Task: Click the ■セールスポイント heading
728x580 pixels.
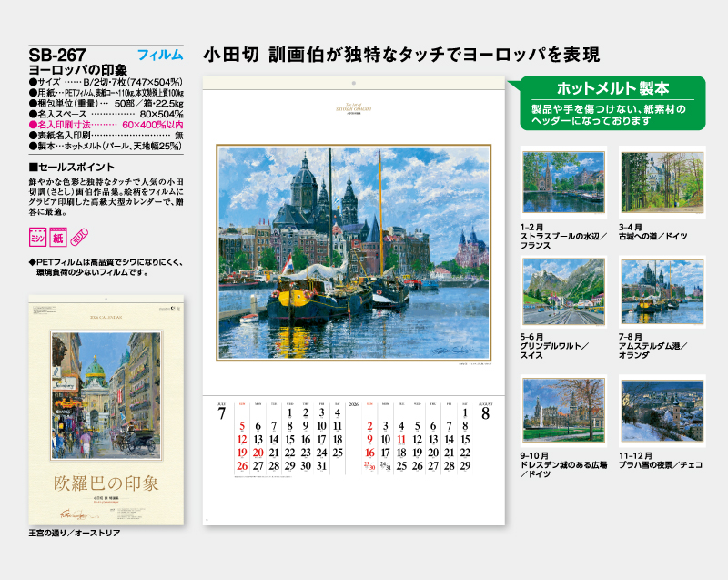Action: pos(72,168)
